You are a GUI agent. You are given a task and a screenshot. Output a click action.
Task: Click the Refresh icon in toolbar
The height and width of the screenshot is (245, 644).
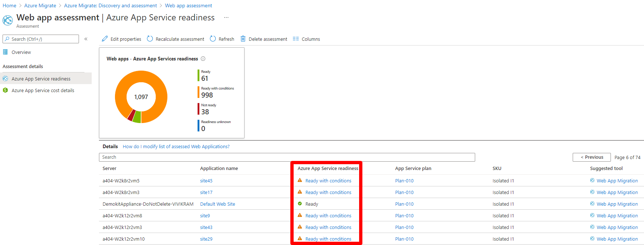(x=213, y=39)
